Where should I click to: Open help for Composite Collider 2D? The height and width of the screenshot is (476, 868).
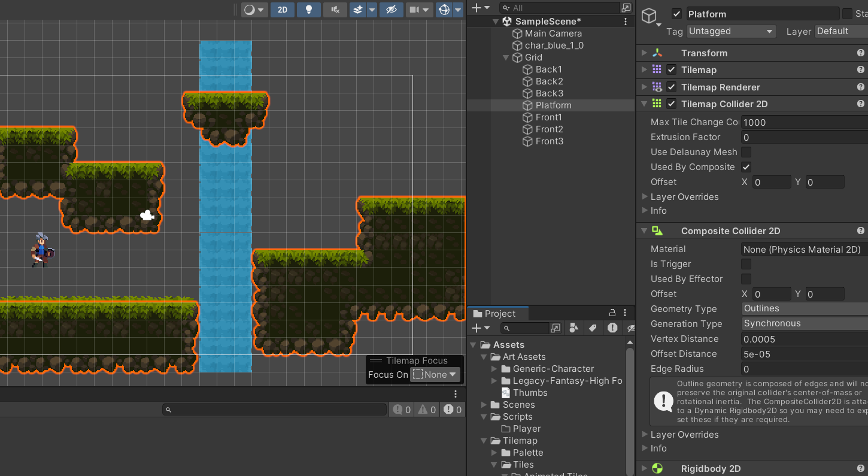860,231
